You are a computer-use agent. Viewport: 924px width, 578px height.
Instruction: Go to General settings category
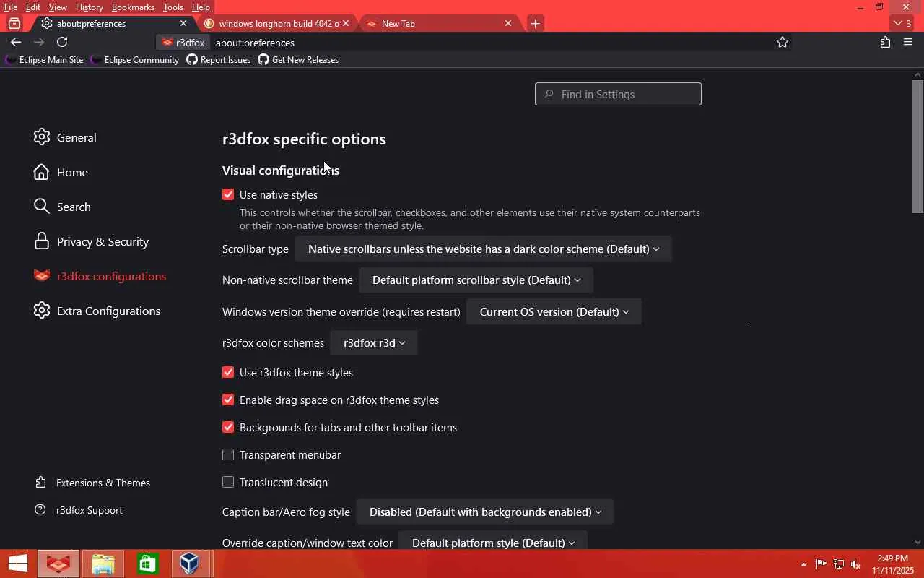point(65,138)
